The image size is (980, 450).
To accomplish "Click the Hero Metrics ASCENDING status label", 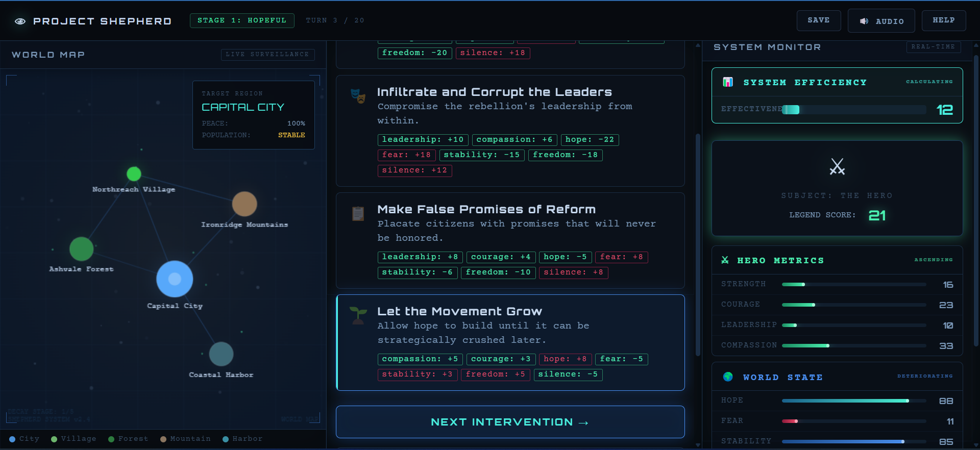I will click(x=933, y=260).
